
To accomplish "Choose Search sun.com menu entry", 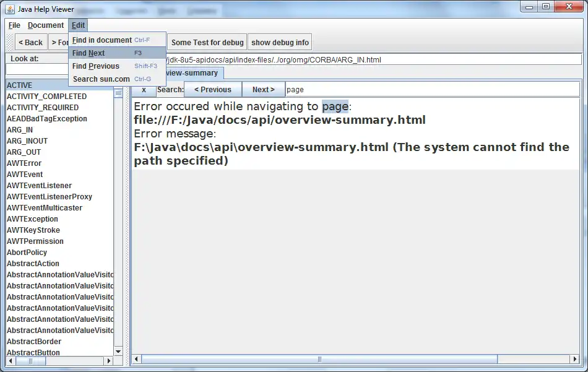I will coord(117,79).
